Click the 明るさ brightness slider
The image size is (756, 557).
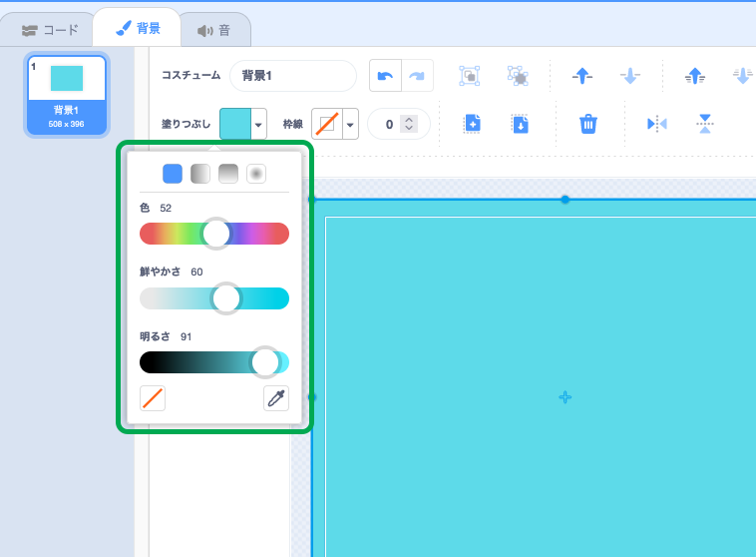tap(214, 362)
